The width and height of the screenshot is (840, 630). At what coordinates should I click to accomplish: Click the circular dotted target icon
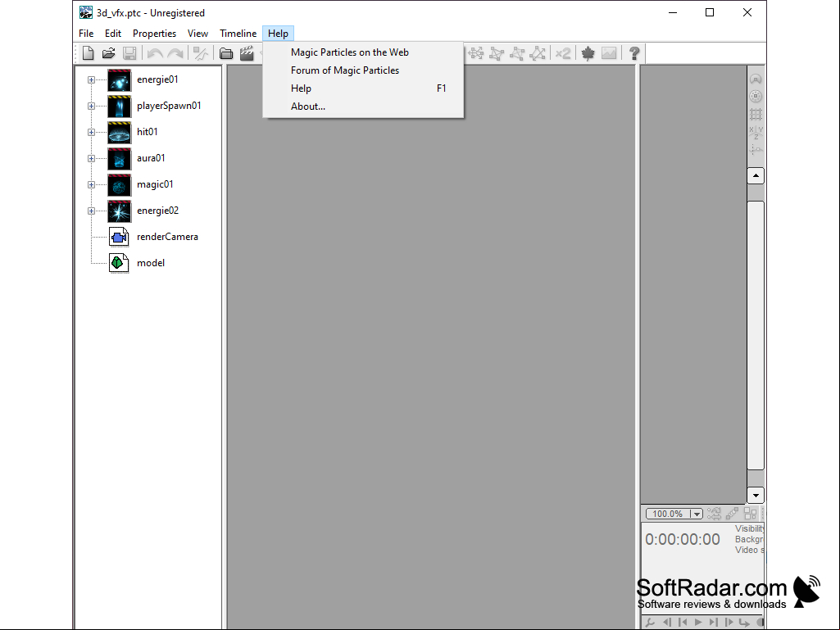pyautogui.click(x=756, y=97)
